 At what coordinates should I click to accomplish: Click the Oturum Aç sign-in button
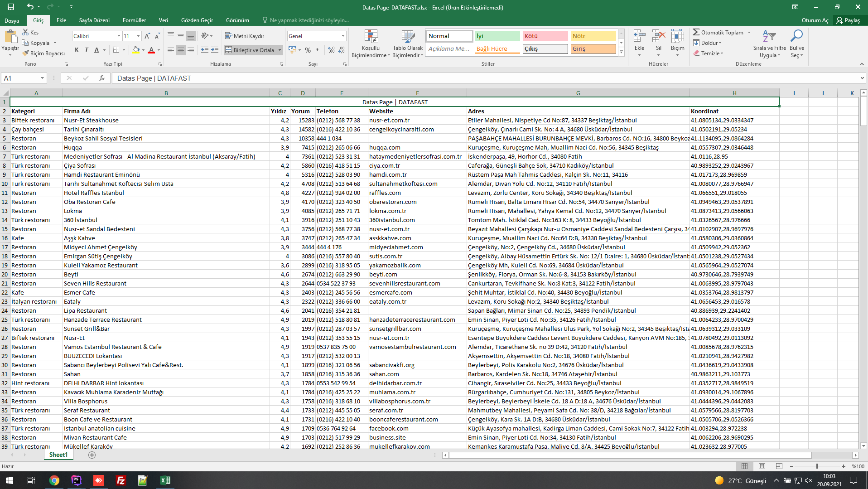(x=815, y=20)
